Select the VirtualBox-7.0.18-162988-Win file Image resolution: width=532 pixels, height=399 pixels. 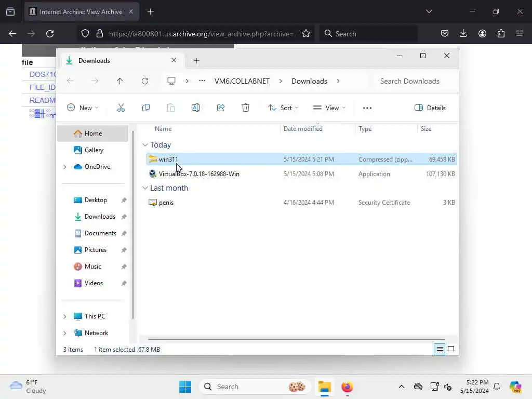[x=302, y=174]
